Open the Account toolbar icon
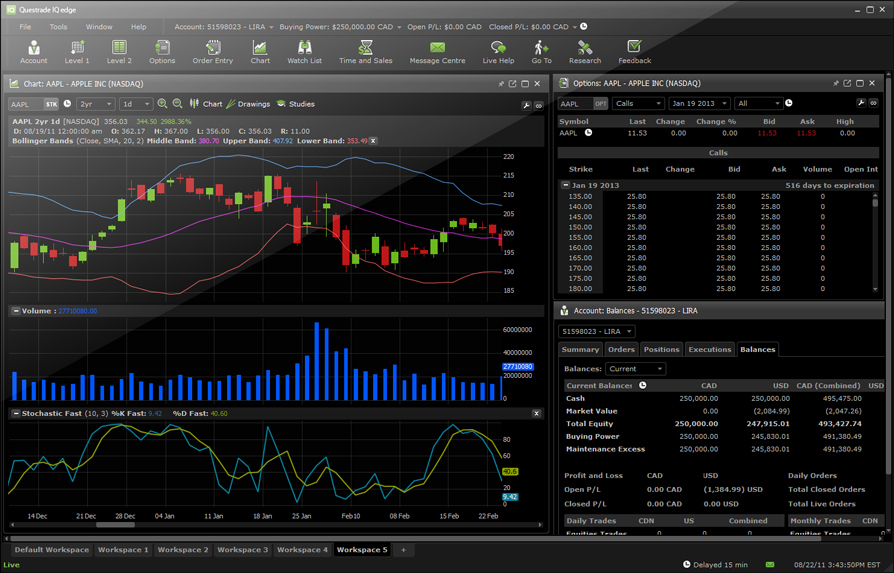 tap(34, 52)
